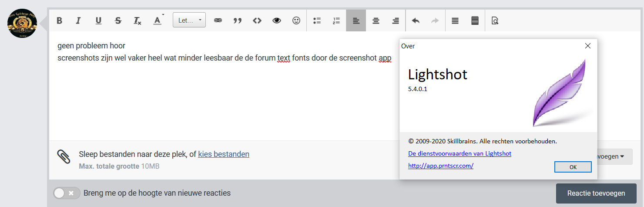This screenshot has height=207, width=644.
Task: Toggle italic formatting
Action: point(78,20)
